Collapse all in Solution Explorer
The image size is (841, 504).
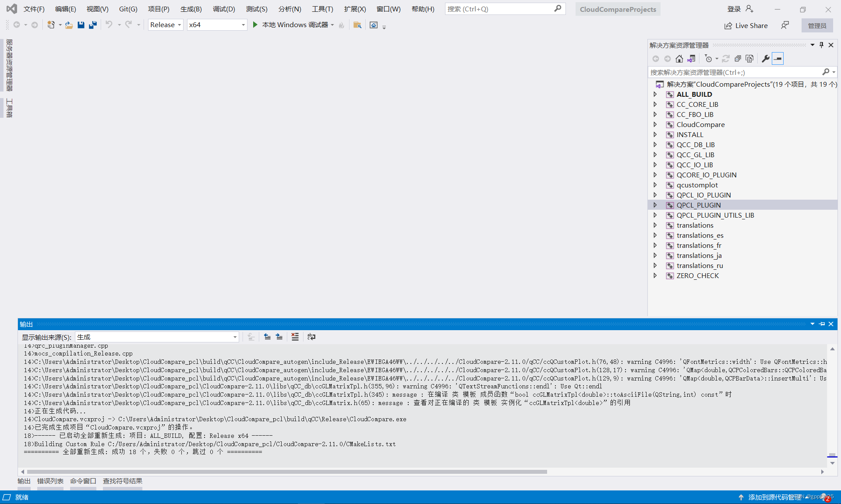tap(738, 58)
